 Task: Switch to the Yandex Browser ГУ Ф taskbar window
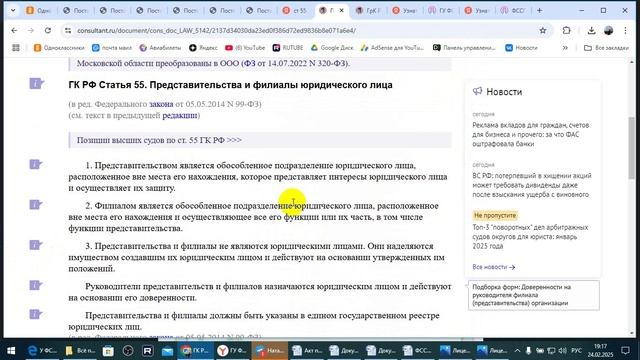(232, 350)
